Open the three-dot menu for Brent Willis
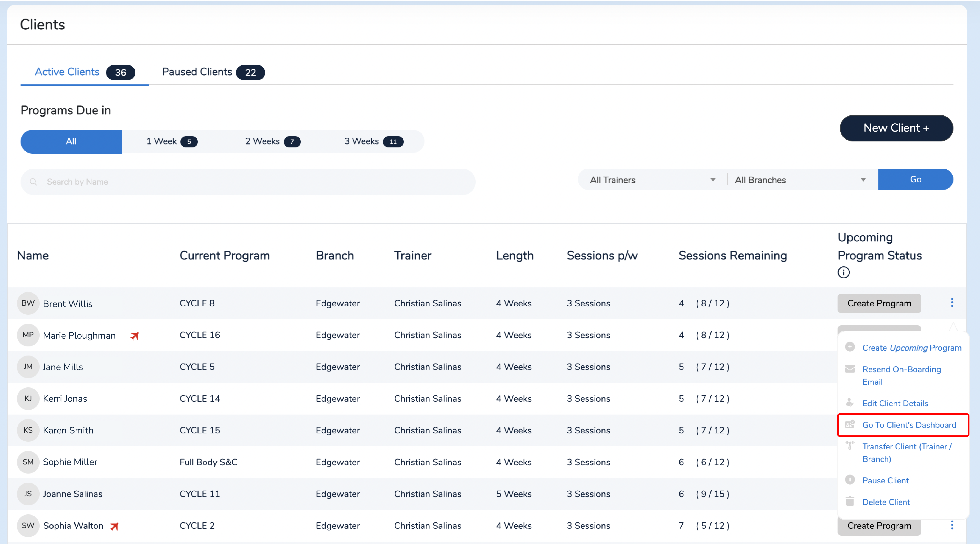This screenshot has height=544, width=980. (x=952, y=303)
